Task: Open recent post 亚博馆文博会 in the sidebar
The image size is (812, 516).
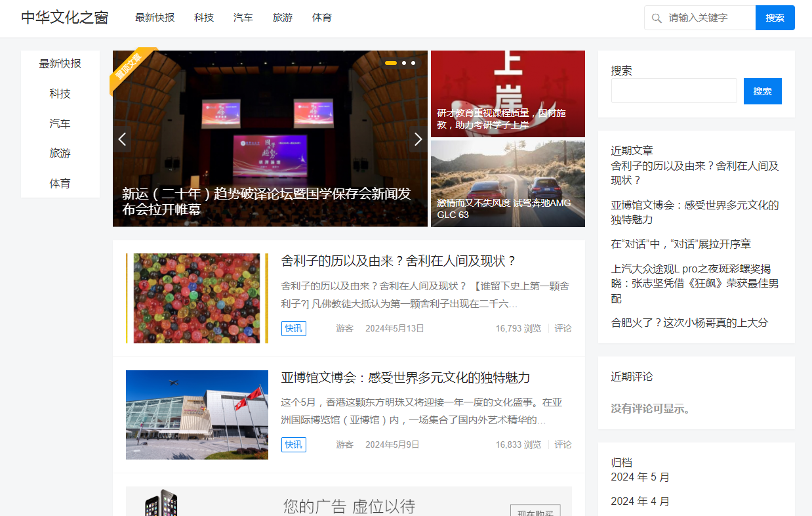Action: (x=695, y=212)
